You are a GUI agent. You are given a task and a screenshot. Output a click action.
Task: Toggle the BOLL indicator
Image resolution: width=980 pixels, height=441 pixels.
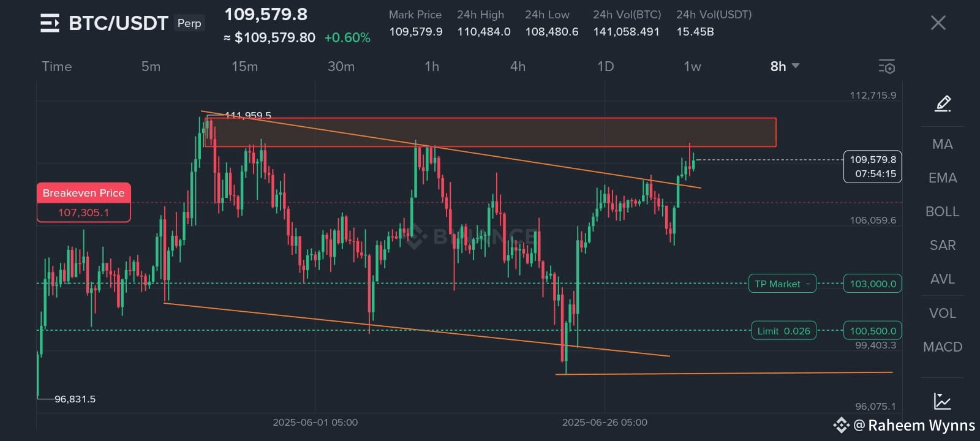pos(942,211)
